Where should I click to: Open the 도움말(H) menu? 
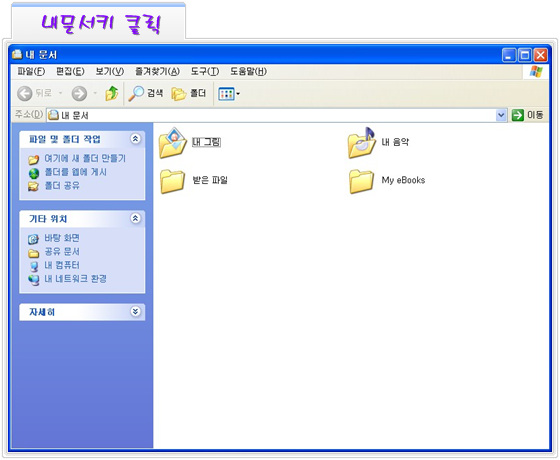pos(249,71)
